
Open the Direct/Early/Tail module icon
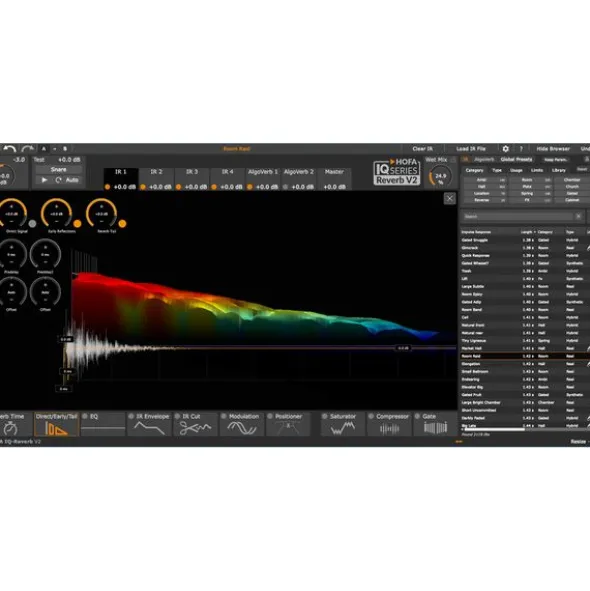pyautogui.click(x=56, y=429)
